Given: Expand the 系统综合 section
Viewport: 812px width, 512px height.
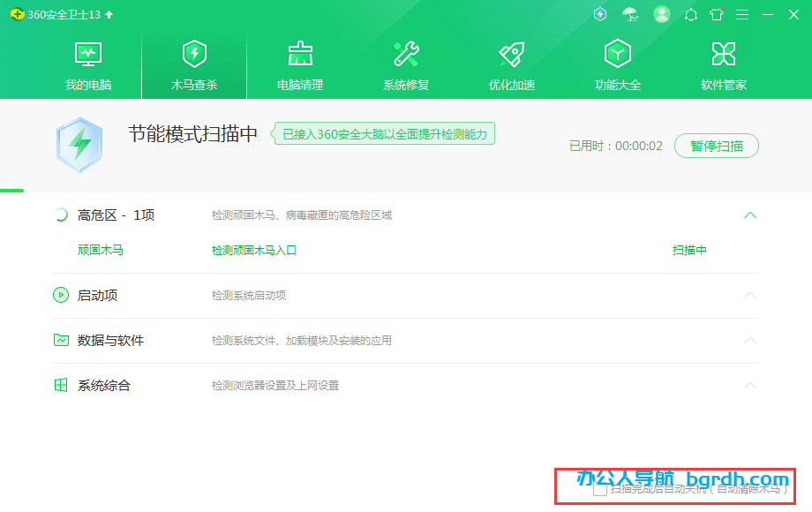Looking at the screenshot, I should (751, 385).
